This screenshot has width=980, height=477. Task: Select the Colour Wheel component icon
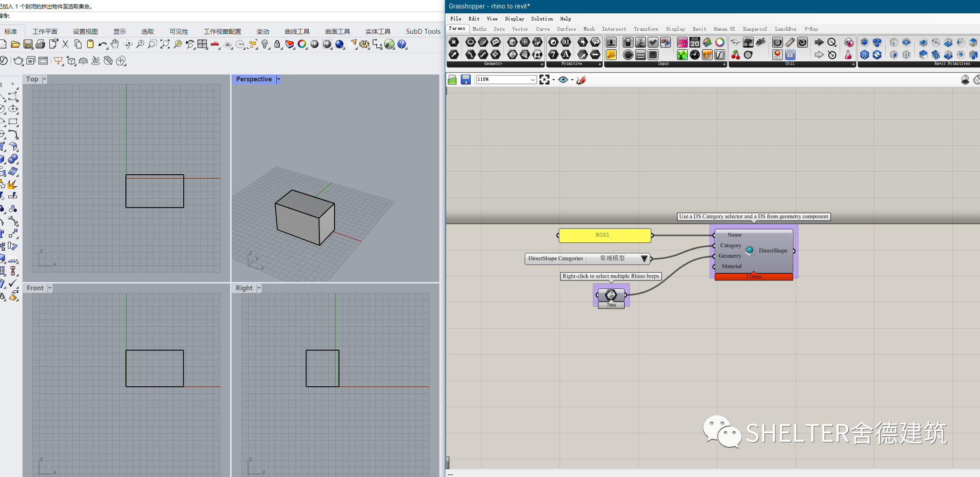pyautogui.click(x=720, y=42)
